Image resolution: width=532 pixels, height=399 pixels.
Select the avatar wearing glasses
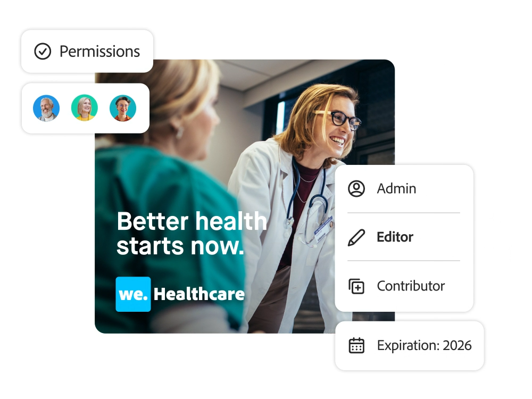(123, 108)
